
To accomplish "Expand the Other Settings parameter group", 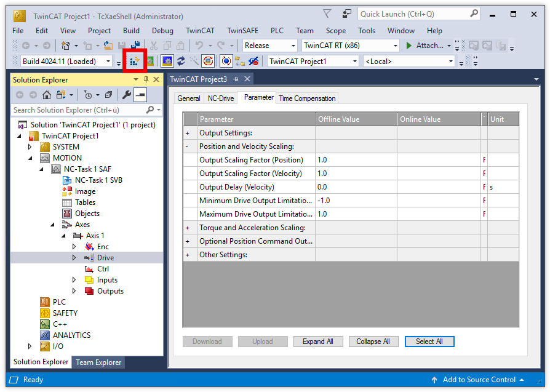I will coord(187,255).
